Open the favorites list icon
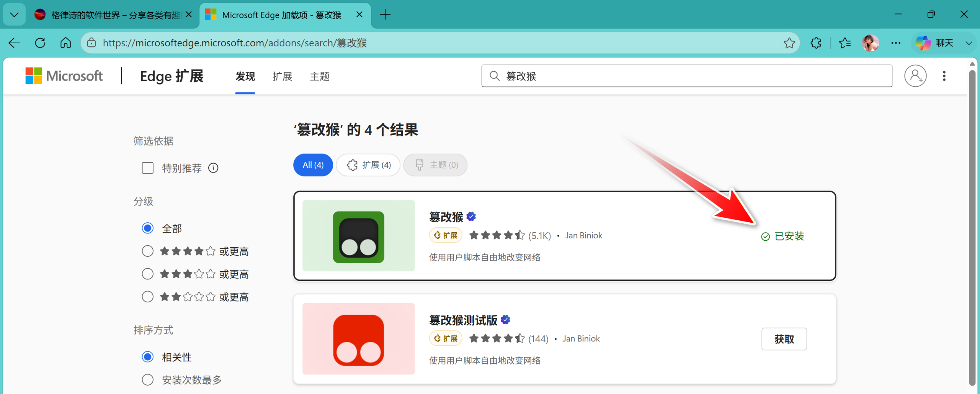The width and height of the screenshot is (980, 394). [x=844, y=43]
